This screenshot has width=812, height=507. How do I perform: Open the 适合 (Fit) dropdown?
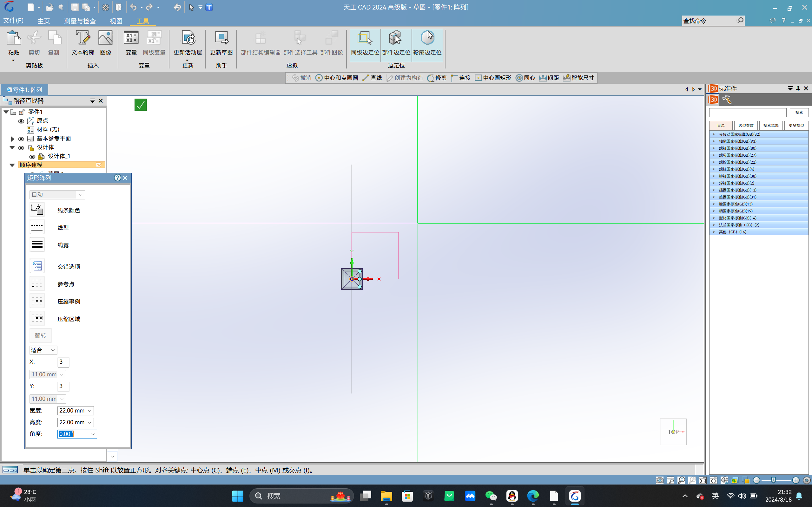pos(43,350)
